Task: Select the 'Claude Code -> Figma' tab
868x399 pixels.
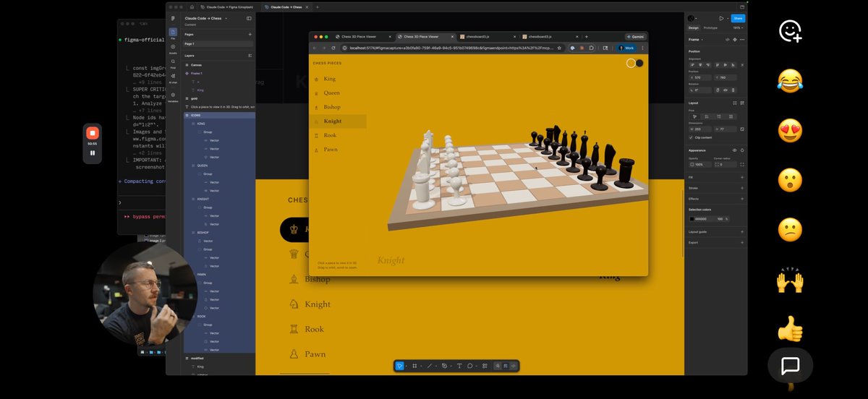Action: [x=228, y=7]
